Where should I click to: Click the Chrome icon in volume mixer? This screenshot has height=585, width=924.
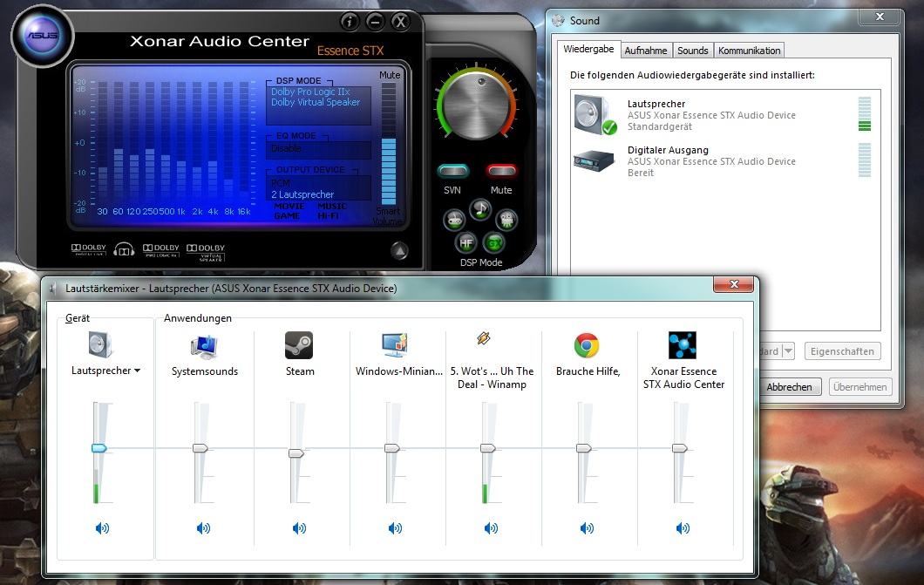587,345
